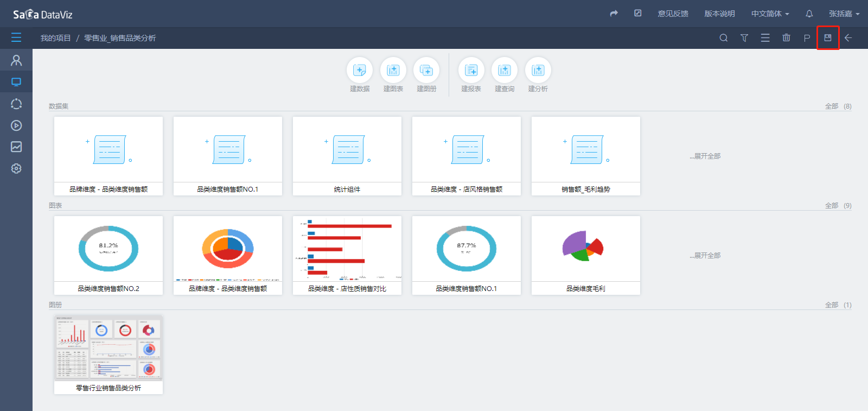Open the settings gear sidebar icon
868x411 pixels.
16,168
